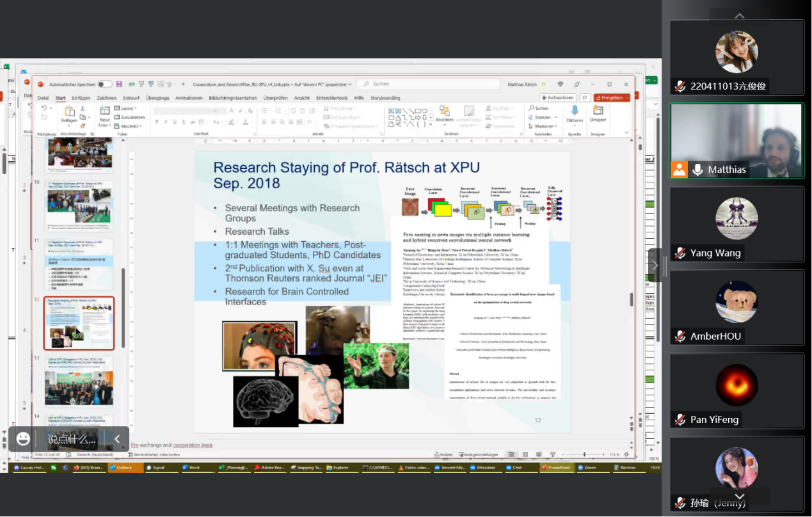Click Zurücksetzen in Folien group
This screenshot has width=812, height=517.
click(x=130, y=117)
